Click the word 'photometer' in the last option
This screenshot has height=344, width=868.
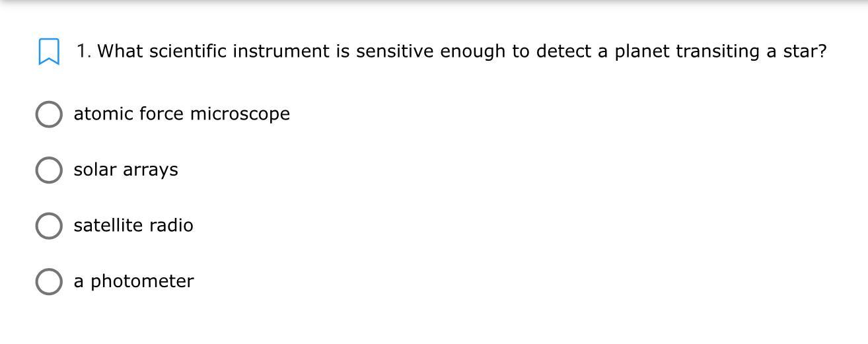[142, 281]
